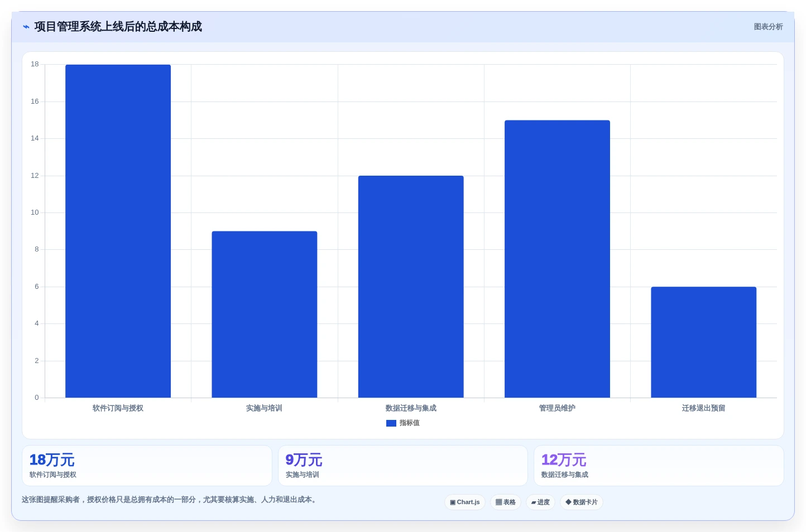Select the 数据迁移与集成 bar in the chart
Screen dimensions: 806x532
click(411, 287)
